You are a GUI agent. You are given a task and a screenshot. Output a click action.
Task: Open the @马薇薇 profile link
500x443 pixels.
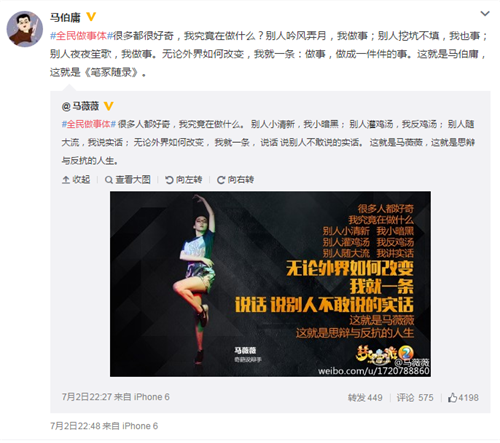tap(80, 106)
